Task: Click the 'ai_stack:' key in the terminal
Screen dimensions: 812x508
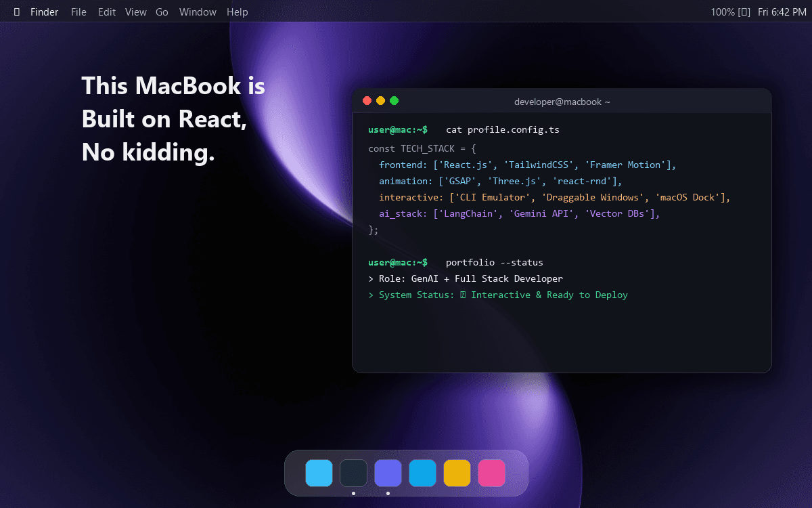Action: [x=403, y=213]
